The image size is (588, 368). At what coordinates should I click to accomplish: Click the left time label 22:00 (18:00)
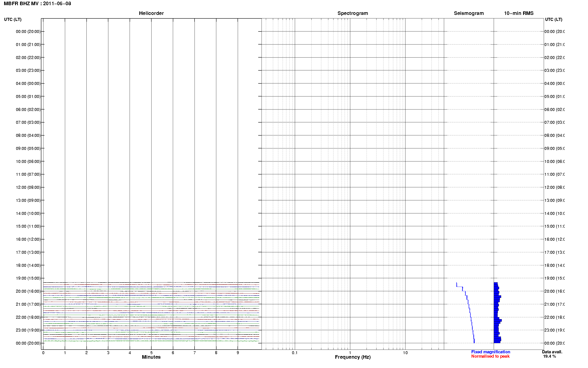[28, 317]
